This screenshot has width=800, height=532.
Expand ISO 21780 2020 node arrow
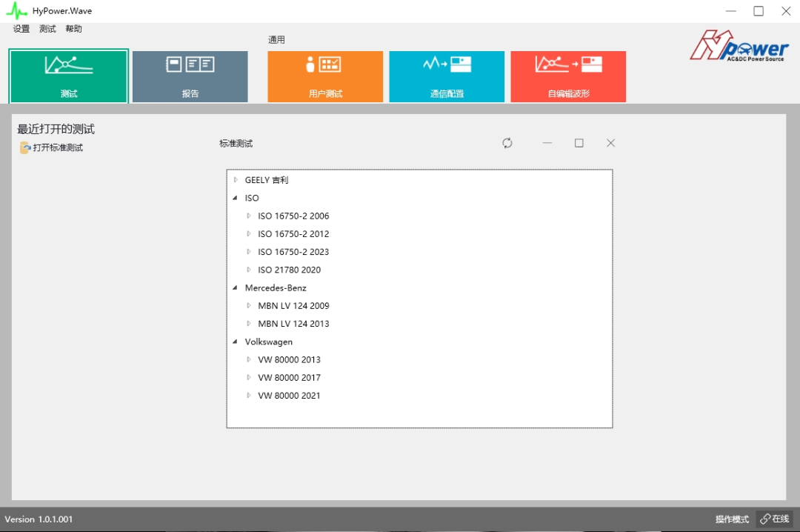pyautogui.click(x=249, y=270)
